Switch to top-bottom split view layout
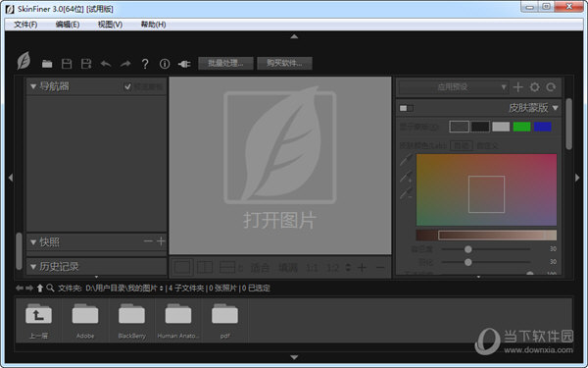 227,267
